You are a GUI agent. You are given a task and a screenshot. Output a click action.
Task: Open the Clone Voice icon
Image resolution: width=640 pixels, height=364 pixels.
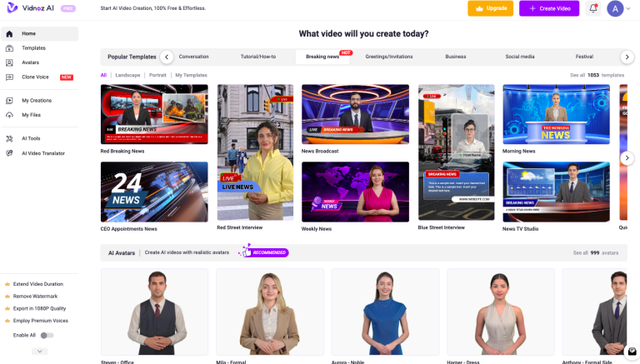coord(9,77)
